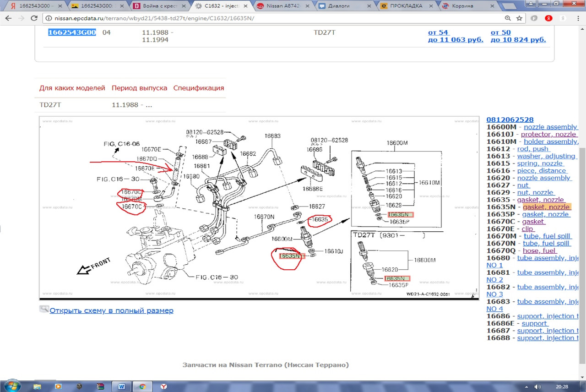This screenshot has width=586, height=392.
Task: Open the World of Tanks taskbar icon
Action: click(79, 387)
